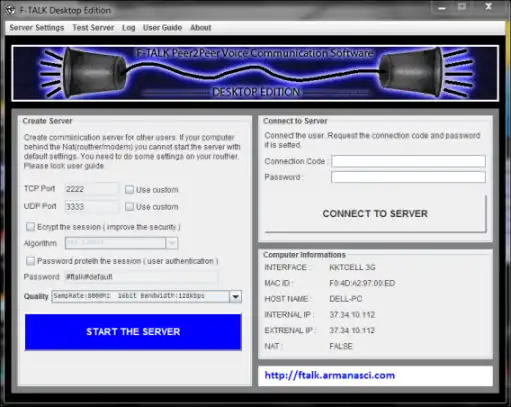Image resolution: width=511 pixels, height=407 pixels.
Task: Minimize the F-TALK window
Action: pyautogui.click(x=442, y=7)
